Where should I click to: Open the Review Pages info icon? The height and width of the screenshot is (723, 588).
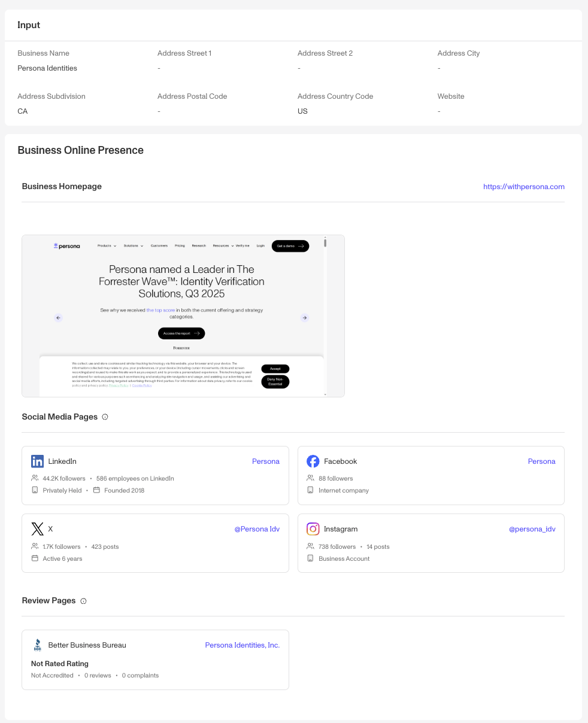(83, 601)
